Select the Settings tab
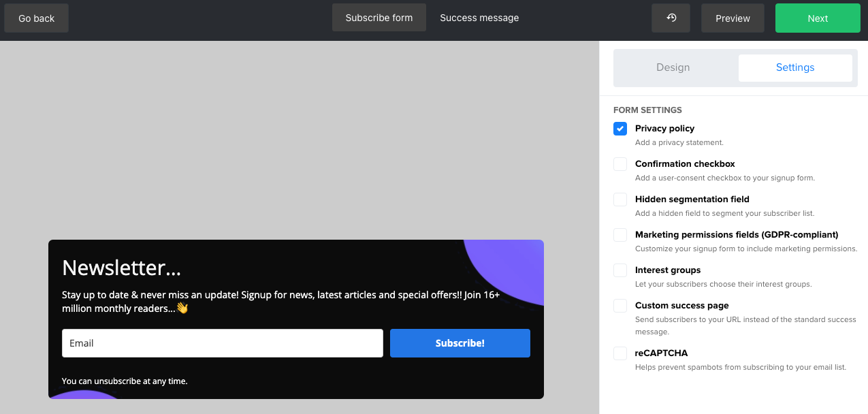Image resolution: width=868 pixels, height=414 pixels. tap(795, 67)
